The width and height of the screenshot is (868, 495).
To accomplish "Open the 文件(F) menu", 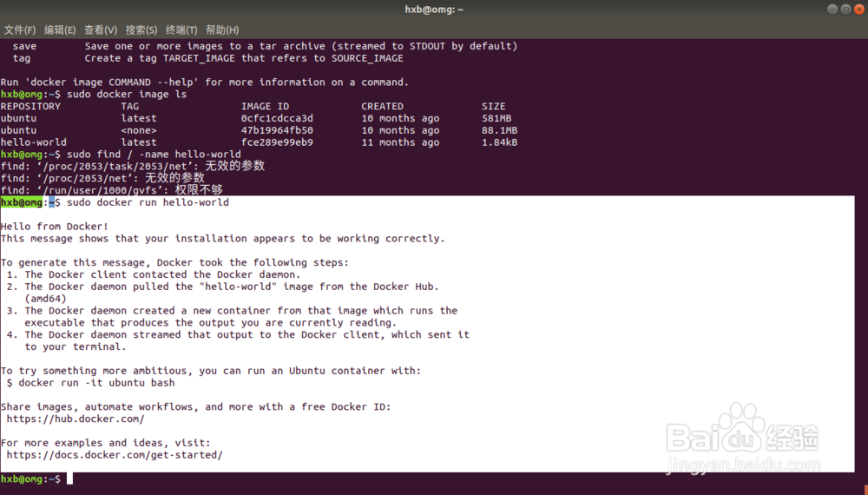I will pos(20,30).
